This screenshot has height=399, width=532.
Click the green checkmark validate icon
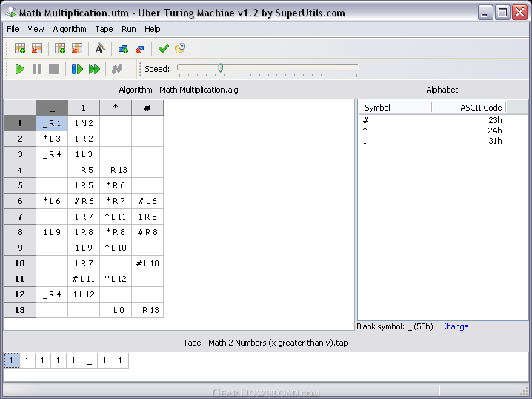point(164,48)
